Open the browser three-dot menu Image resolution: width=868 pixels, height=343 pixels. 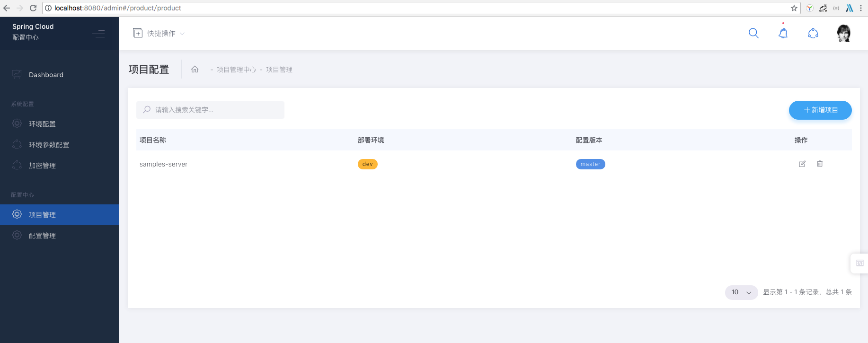(861, 8)
